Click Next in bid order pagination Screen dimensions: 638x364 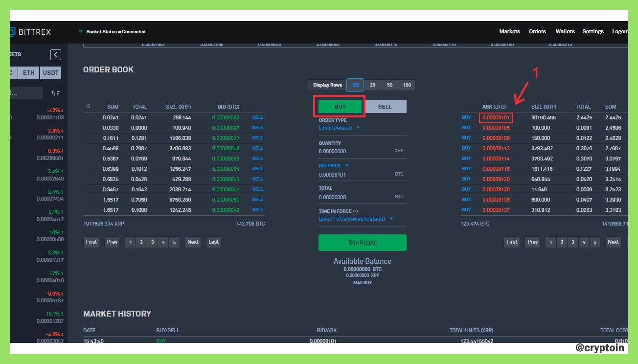coord(193,242)
